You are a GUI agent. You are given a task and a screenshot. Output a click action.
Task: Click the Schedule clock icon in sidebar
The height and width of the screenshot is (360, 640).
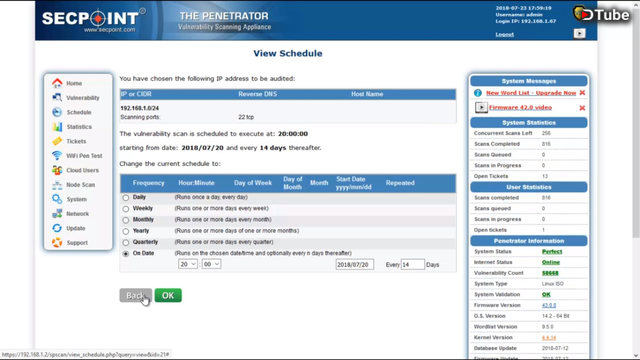click(x=57, y=112)
